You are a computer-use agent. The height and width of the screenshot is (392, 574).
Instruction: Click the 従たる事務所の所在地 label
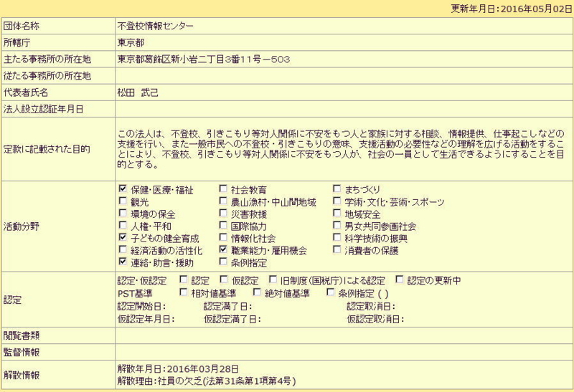point(47,76)
